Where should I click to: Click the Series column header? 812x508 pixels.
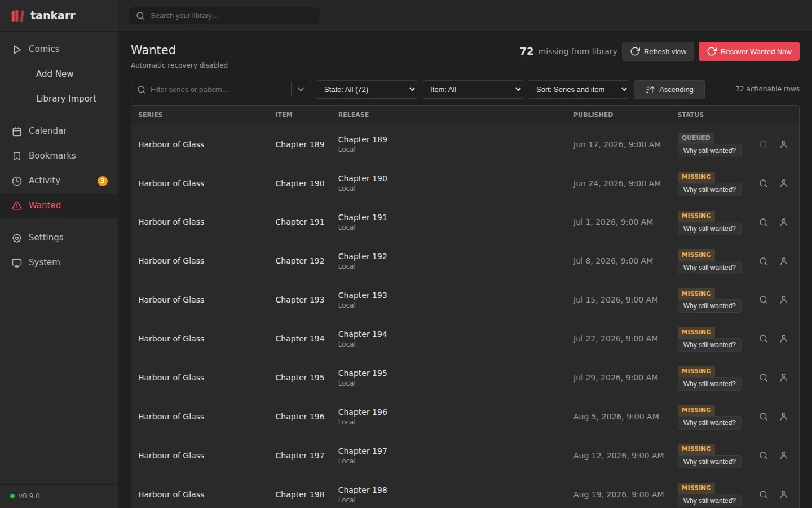point(151,115)
